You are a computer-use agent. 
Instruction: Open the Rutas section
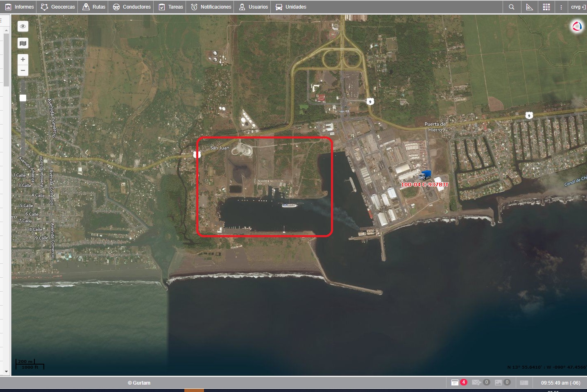tap(94, 7)
